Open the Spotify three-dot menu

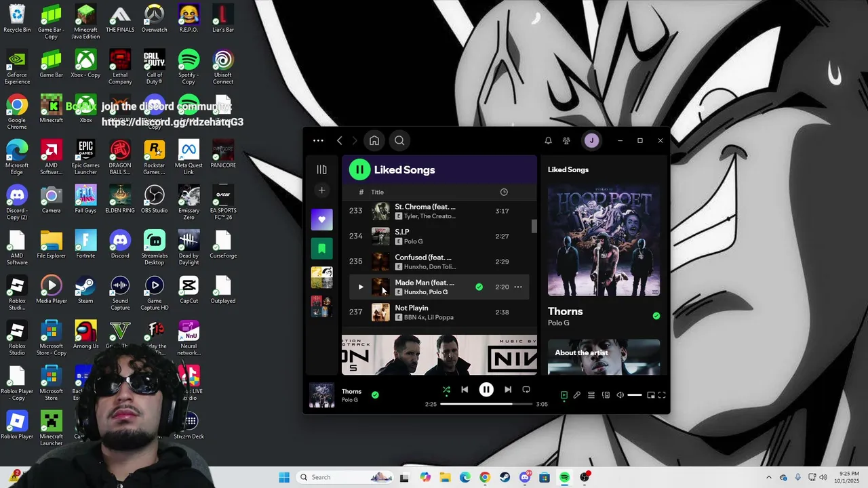[318, 141]
